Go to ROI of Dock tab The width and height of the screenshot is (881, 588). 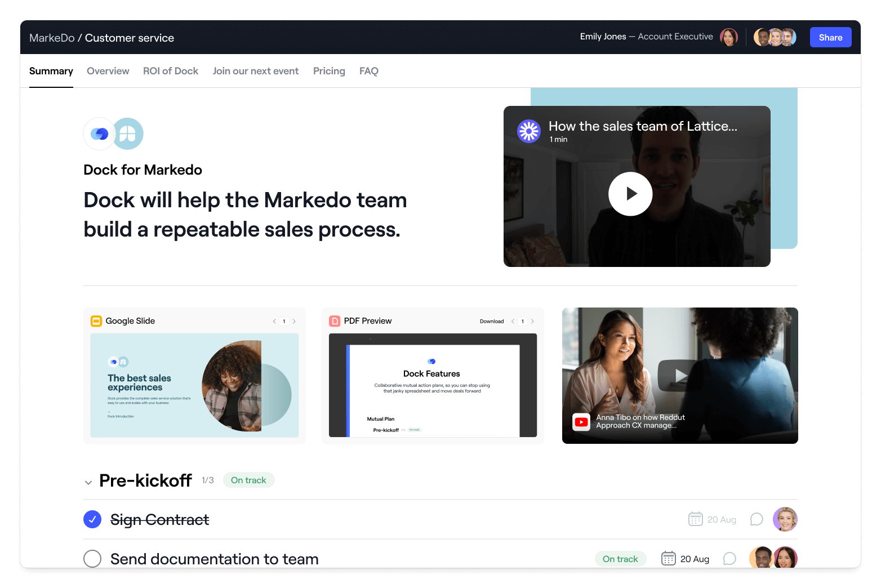coord(171,71)
